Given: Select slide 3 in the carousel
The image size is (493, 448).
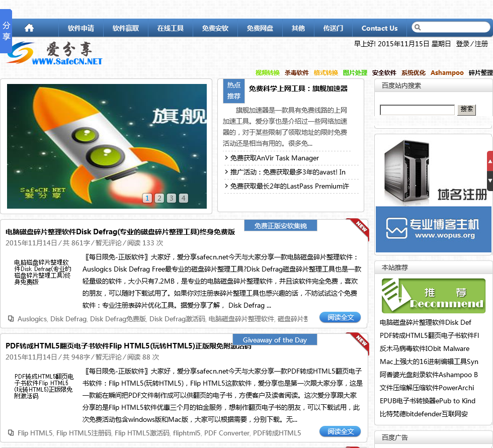Looking at the screenshot, I should [x=172, y=198].
